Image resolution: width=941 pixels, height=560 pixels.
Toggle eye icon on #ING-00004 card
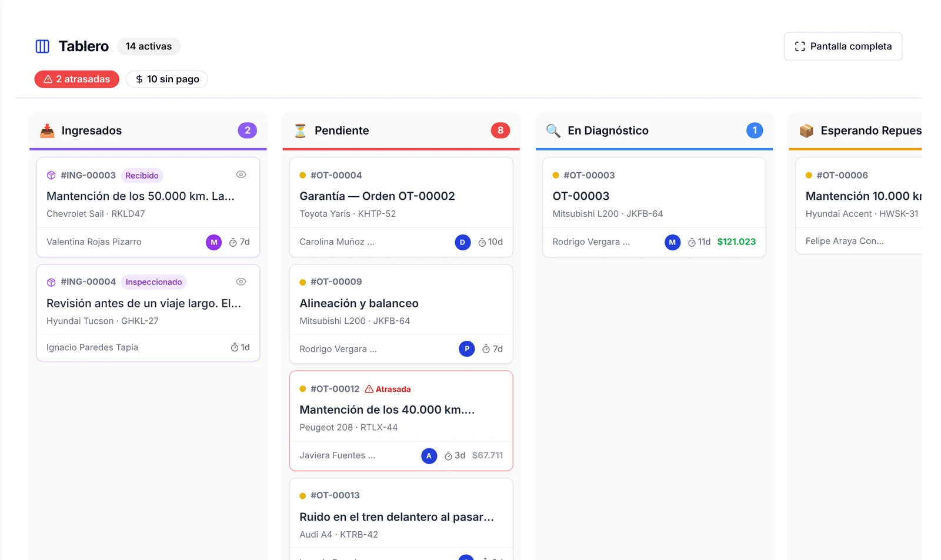(x=241, y=281)
